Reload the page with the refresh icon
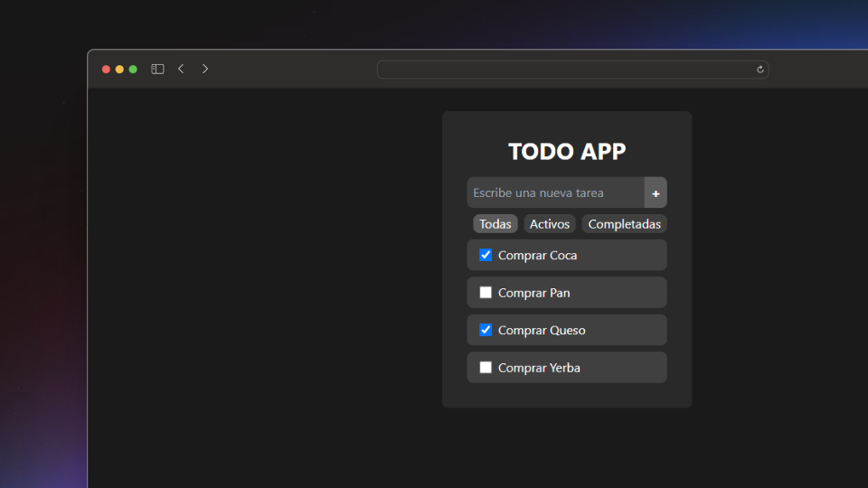This screenshot has width=868, height=488. (x=760, y=70)
